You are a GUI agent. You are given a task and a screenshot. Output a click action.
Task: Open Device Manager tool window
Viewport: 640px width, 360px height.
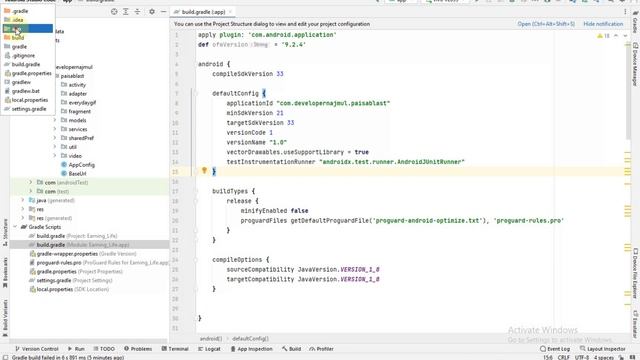click(635, 64)
